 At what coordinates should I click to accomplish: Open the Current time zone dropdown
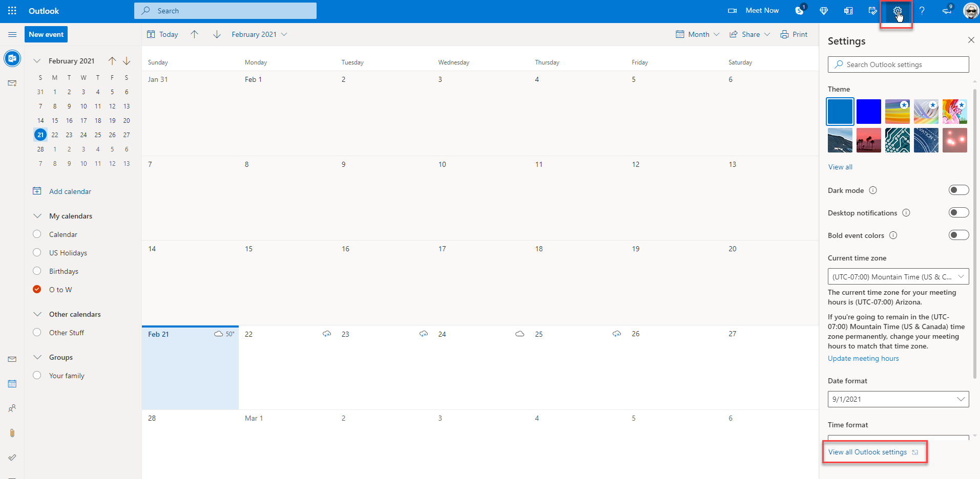tap(898, 276)
